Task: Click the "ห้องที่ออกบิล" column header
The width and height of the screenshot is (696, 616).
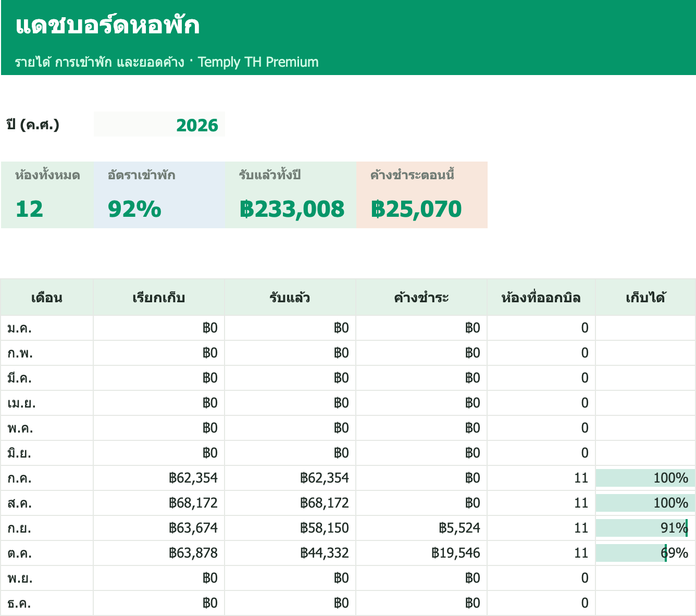Action: 541,298
